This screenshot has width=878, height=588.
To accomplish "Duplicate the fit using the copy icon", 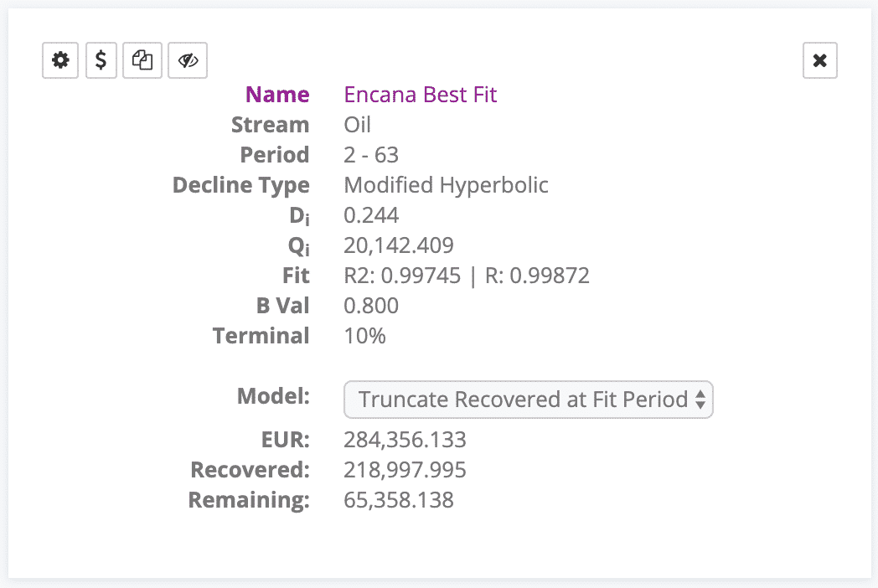I will point(142,60).
